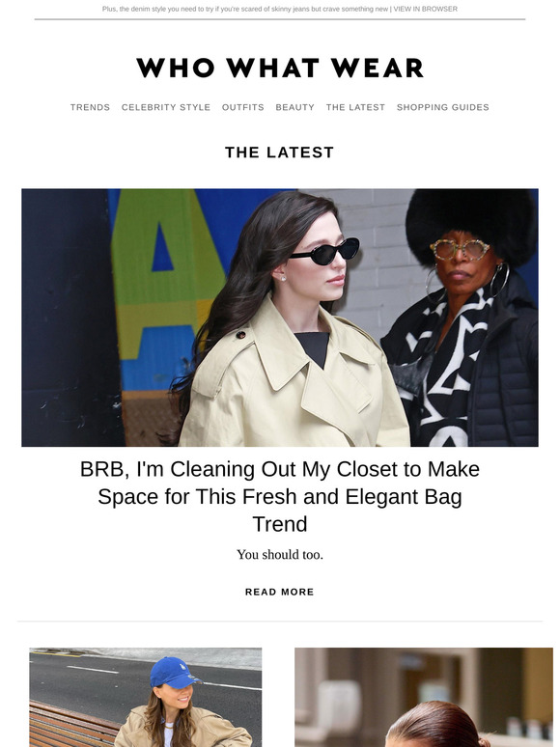This screenshot has height=747, width=560.
Task: Click the READ MORE button
Action: tap(280, 592)
